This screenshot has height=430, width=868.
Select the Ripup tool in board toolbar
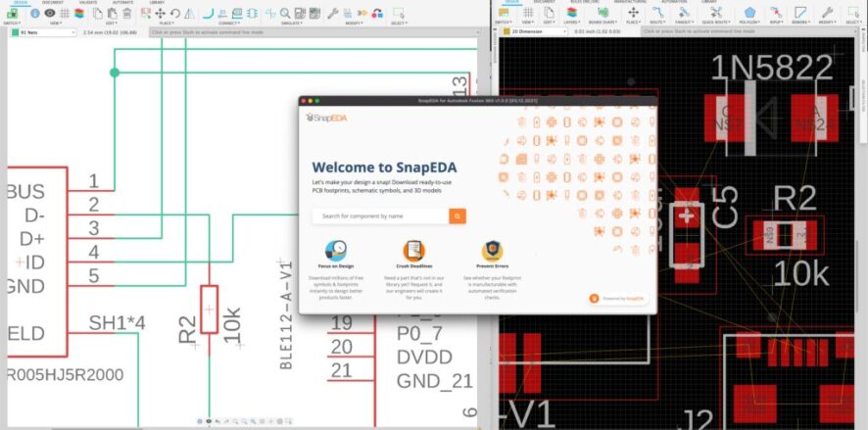776,12
